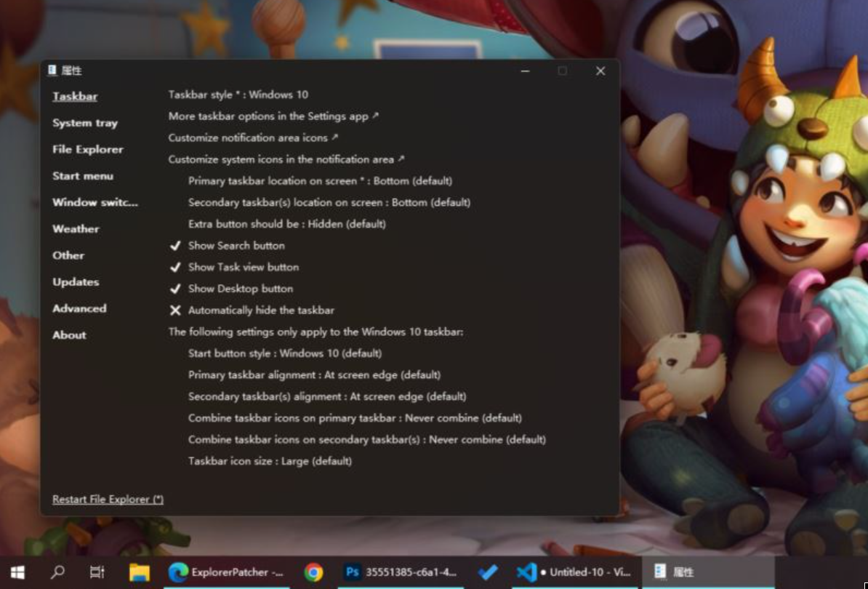Open the taskbar Search magnifier icon
Image resolution: width=868 pixels, height=589 pixels.
pyautogui.click(x=57, y=572)
